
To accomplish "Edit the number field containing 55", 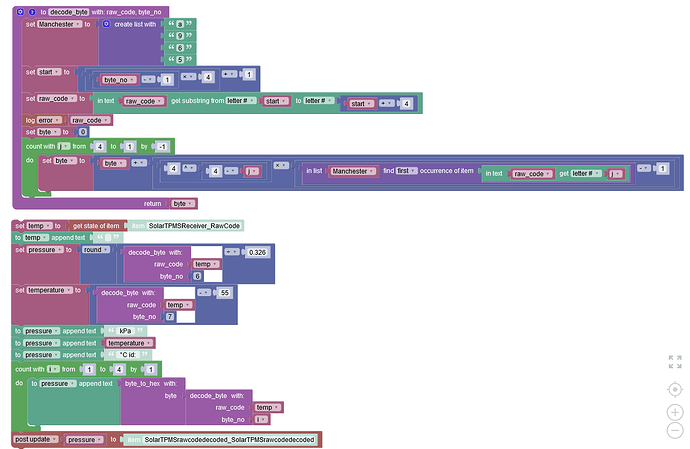I will point(225,293).
